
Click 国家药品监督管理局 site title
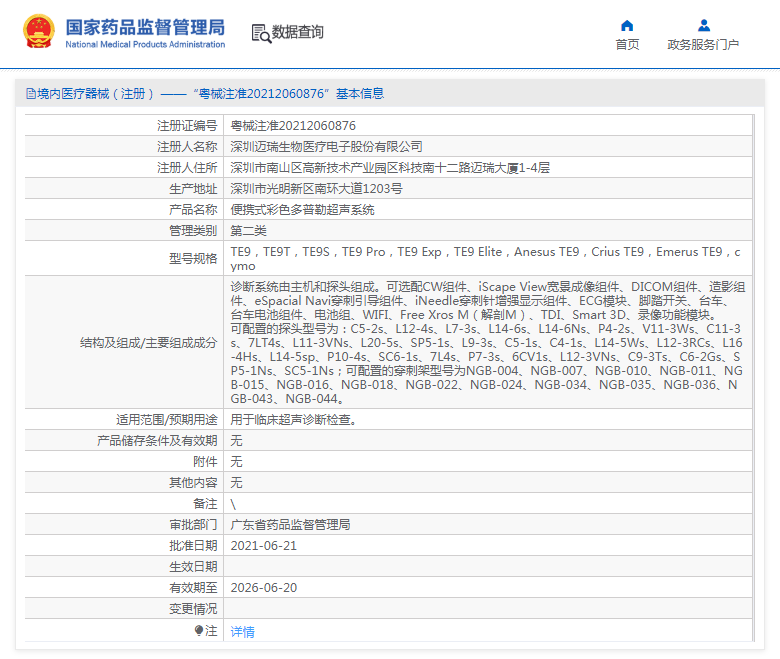[145, 26]
